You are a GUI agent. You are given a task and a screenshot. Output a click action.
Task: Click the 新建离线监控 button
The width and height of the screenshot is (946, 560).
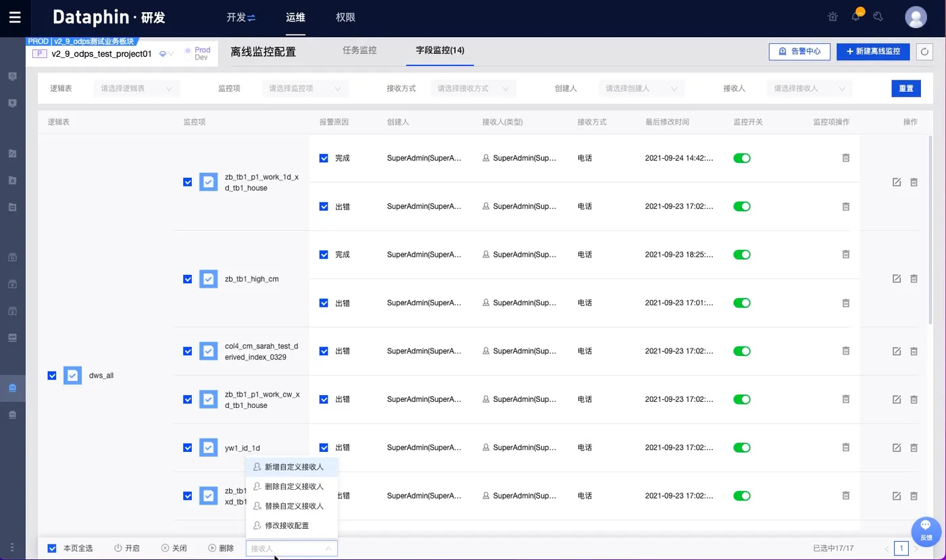[x=873, y=51]
